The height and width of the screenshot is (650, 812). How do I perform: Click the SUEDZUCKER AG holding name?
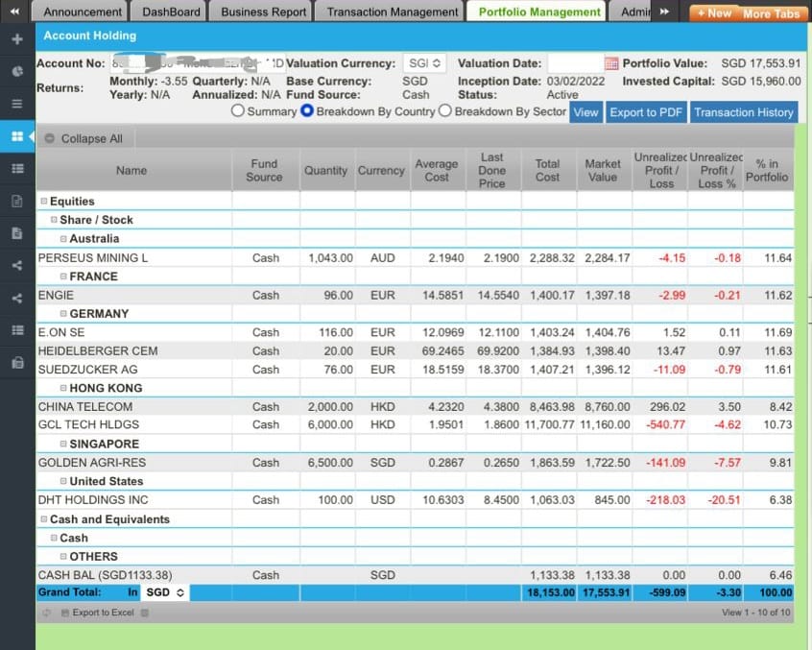click(88, 370)
